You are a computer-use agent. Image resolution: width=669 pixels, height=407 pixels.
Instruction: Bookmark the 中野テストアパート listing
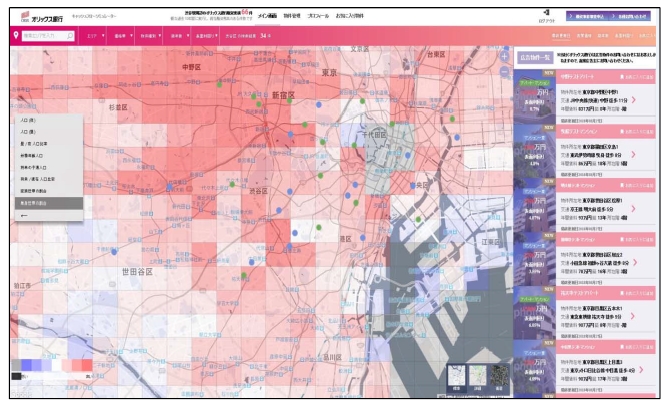point(637,77)
